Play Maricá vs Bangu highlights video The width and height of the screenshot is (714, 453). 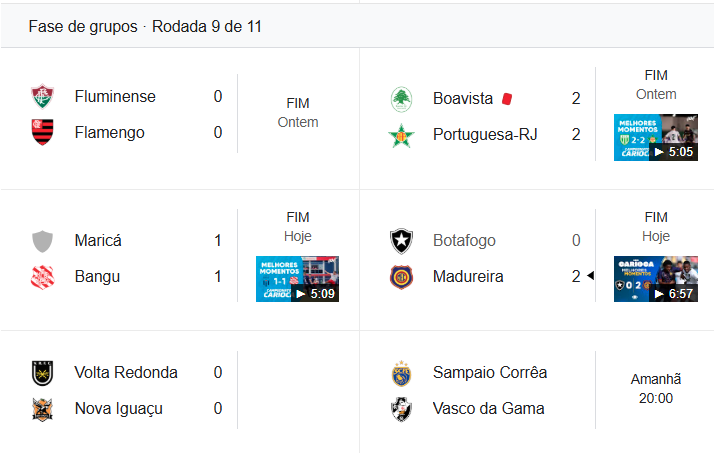[x=297, y=279]
